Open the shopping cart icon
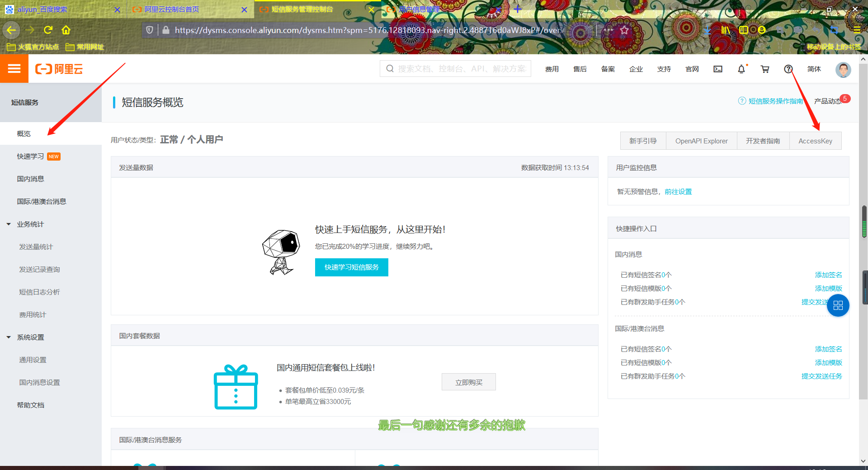The image size is (868, 470). pos(765,69)
